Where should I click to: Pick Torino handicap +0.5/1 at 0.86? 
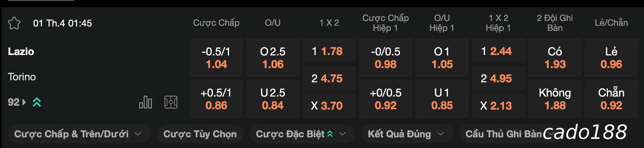click(216, 99)
